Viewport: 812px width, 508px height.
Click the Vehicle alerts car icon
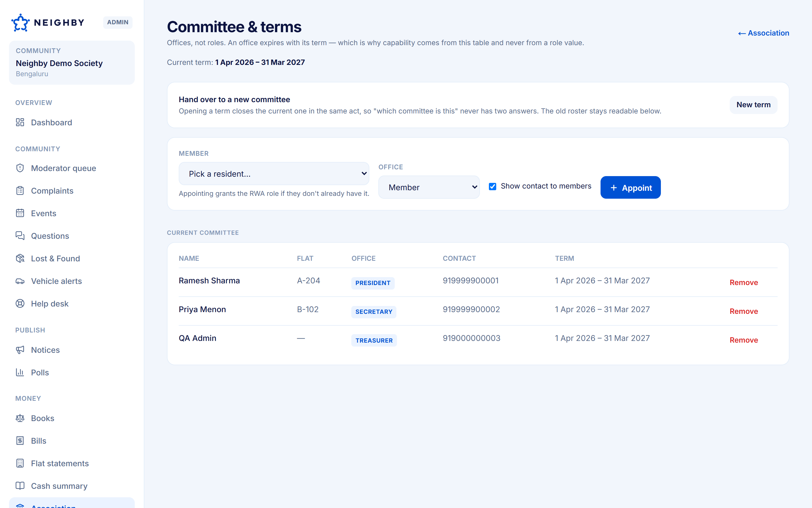point(20,281)
